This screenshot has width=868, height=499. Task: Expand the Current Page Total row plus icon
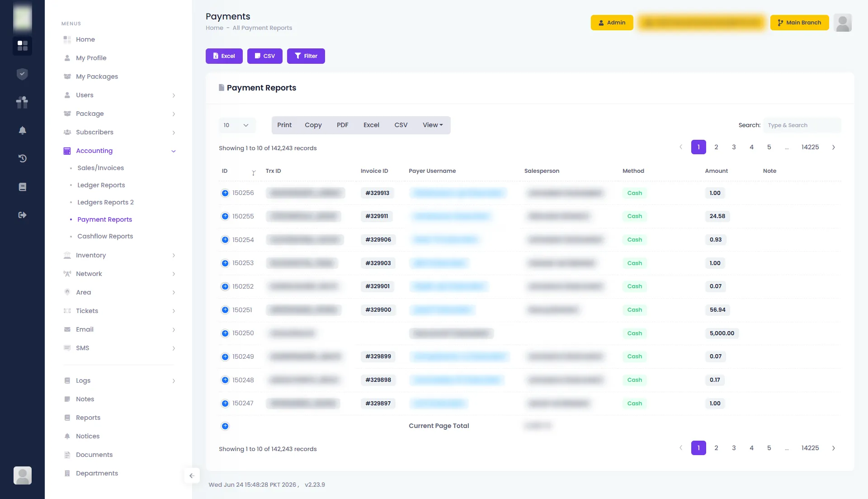pos(225,426)
